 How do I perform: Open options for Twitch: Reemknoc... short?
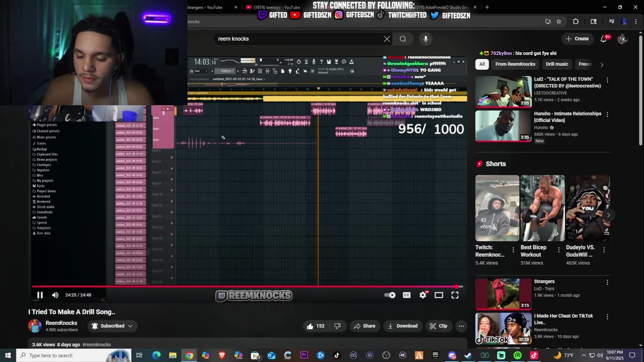pyautogui.click(x=513, y=249)
